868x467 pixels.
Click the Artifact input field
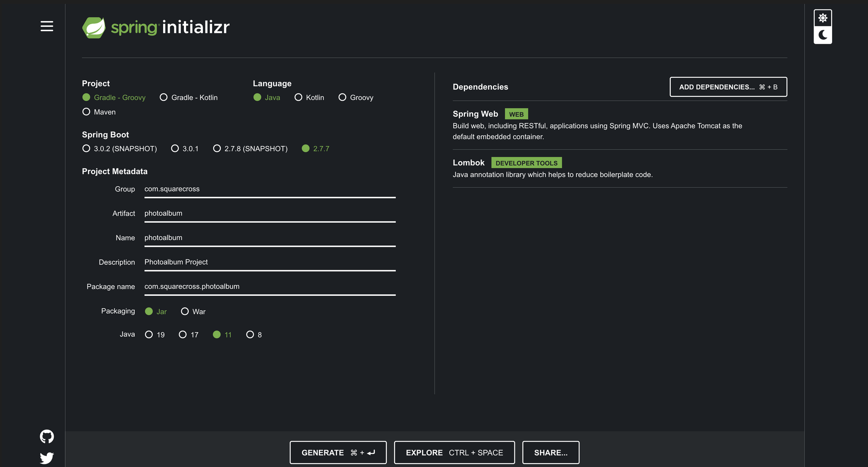click(x=270, y=214)
